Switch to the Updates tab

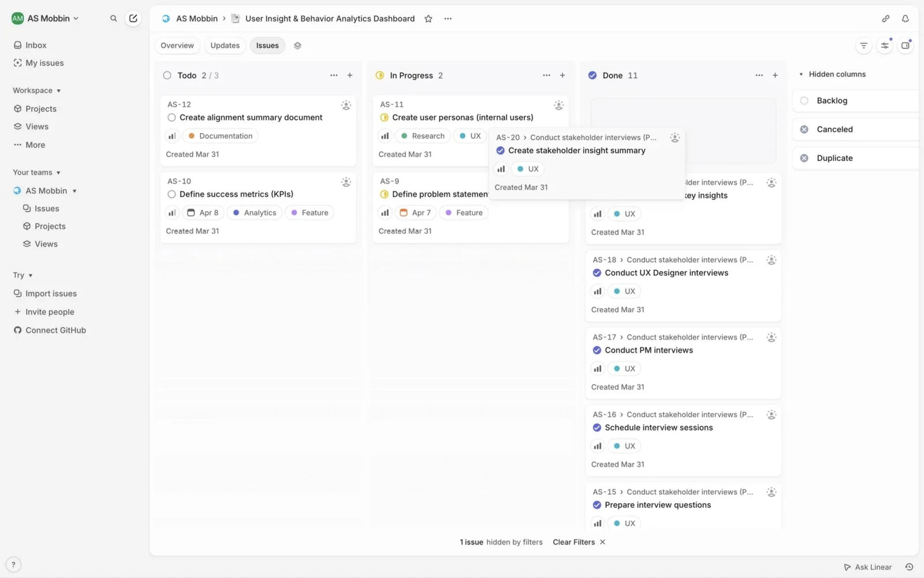(x=225, y=46)
